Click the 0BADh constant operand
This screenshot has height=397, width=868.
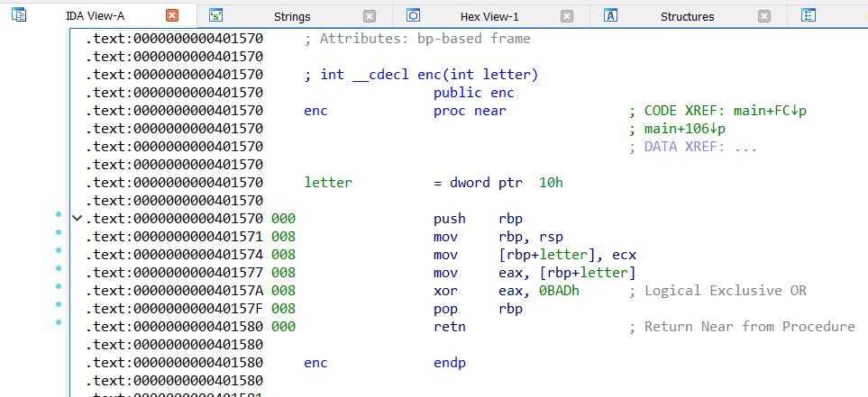pos(559,291)
